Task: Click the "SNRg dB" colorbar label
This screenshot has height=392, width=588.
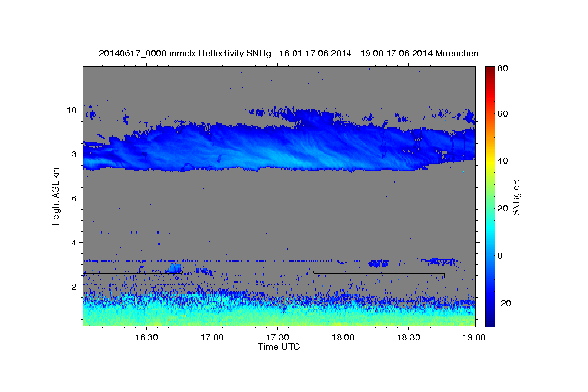Action: pos(516,196)
